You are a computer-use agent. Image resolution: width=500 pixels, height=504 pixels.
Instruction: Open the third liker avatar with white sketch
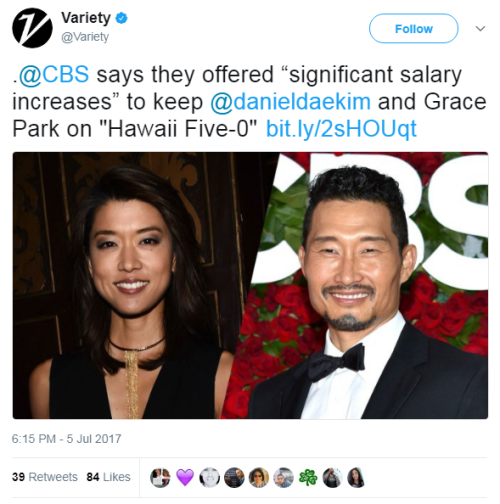coord(210,478)
